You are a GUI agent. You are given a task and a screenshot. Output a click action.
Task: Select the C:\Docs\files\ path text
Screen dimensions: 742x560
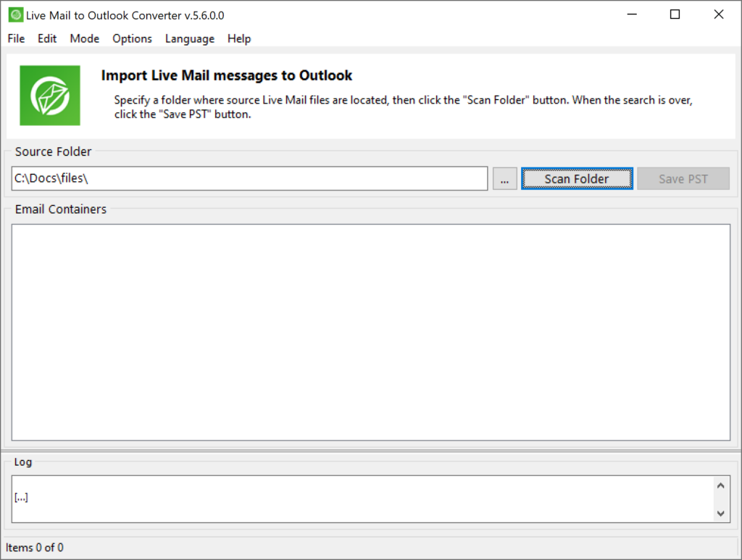click(49, 178)
